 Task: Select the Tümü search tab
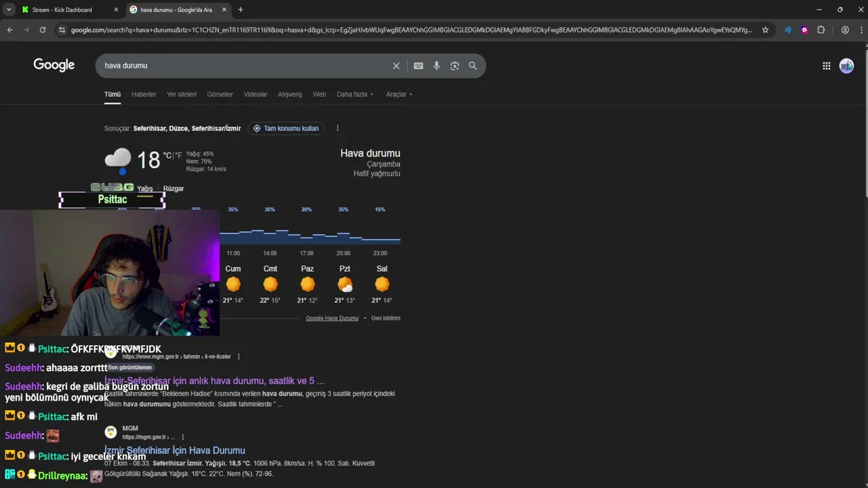pyautogui.click(x=112, y=94)
